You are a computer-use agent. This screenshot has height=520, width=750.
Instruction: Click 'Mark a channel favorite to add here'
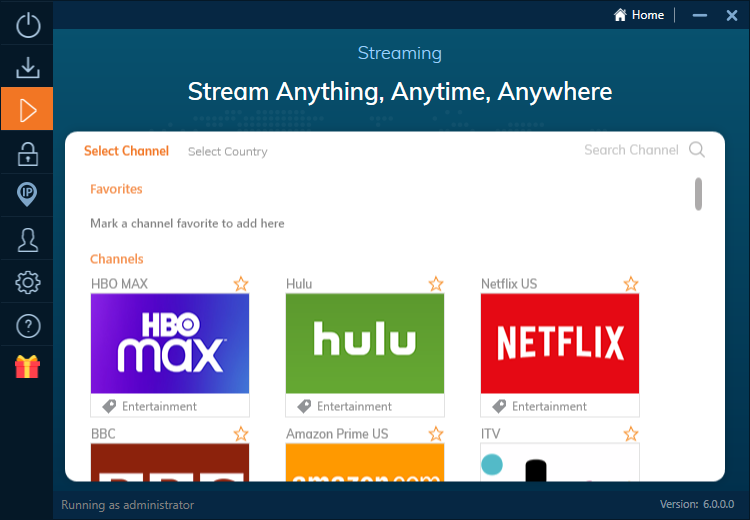pos(187,223)
